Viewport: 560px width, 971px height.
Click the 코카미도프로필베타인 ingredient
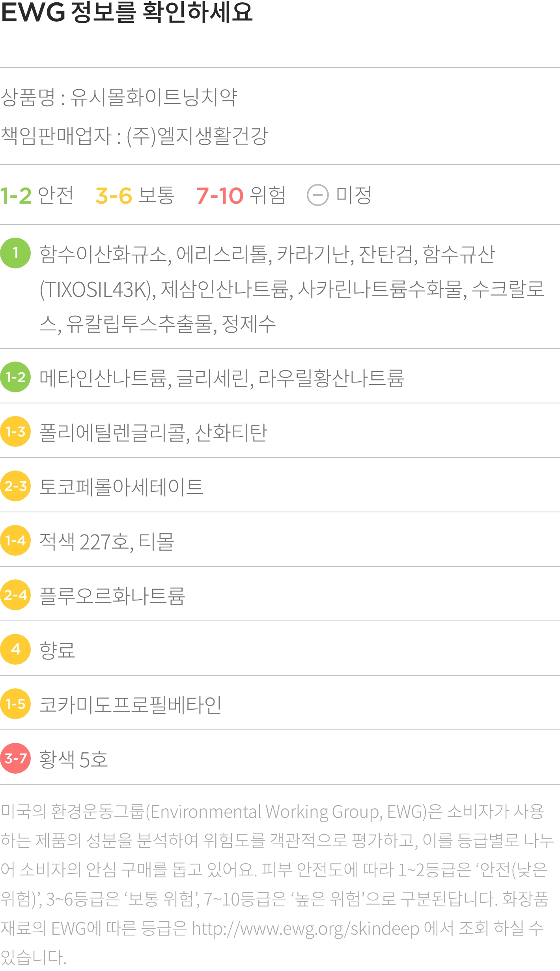click(x=131, y=705)
